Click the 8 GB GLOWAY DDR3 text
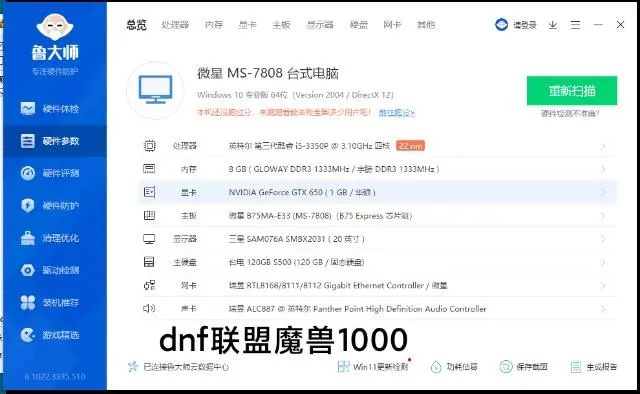The height and width of the screenshot is (394, 640). click(334, 169)
